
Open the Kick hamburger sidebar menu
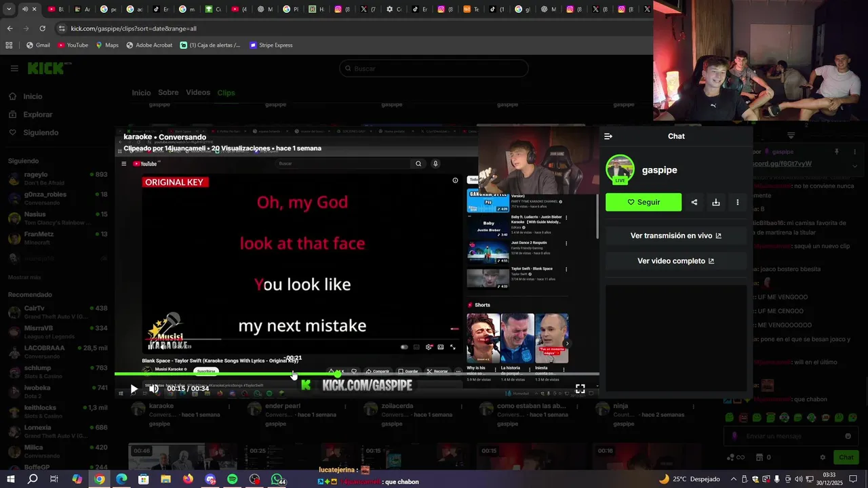[14, 68]
